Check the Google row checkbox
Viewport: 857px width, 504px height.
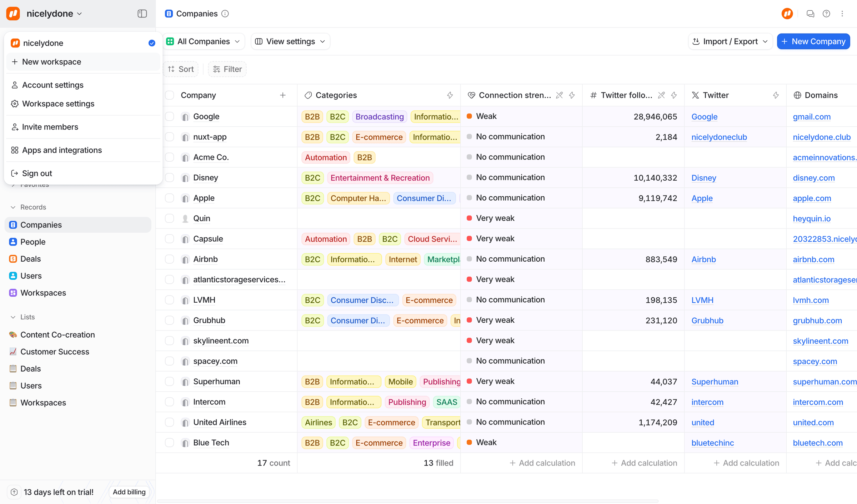tap(170, 117)
